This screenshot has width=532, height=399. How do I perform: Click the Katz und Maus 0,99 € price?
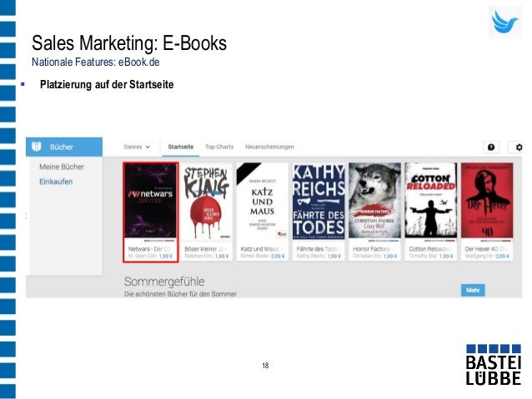(278, 256)
